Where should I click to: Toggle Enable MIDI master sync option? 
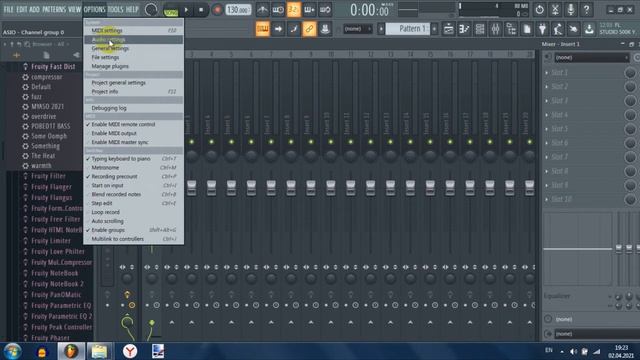point(133,142)
